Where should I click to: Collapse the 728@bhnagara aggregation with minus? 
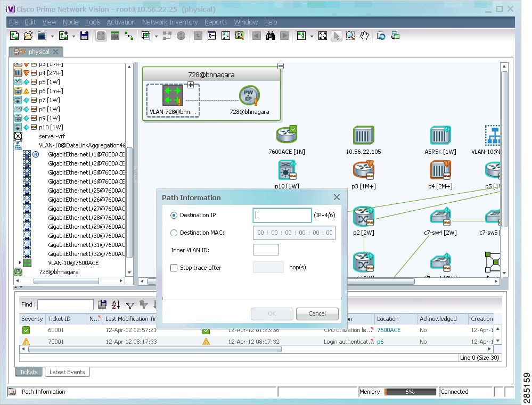(x=281, y=66)
